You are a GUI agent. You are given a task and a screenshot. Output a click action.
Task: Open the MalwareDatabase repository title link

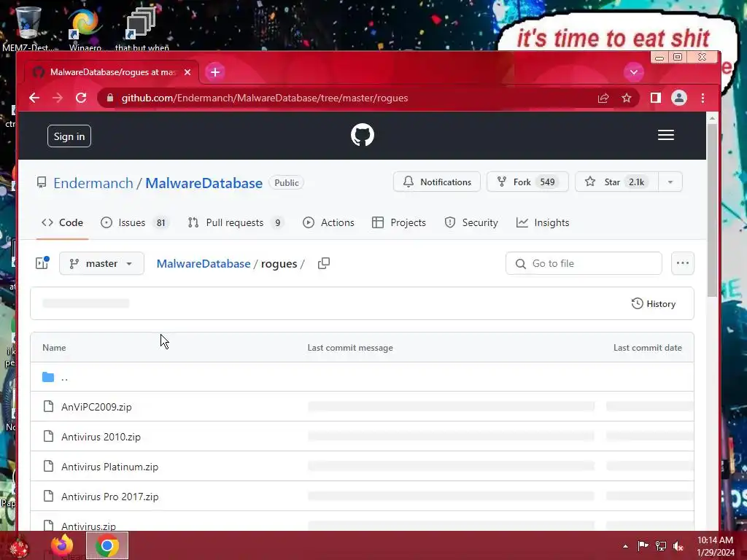(x=204, y=183)
